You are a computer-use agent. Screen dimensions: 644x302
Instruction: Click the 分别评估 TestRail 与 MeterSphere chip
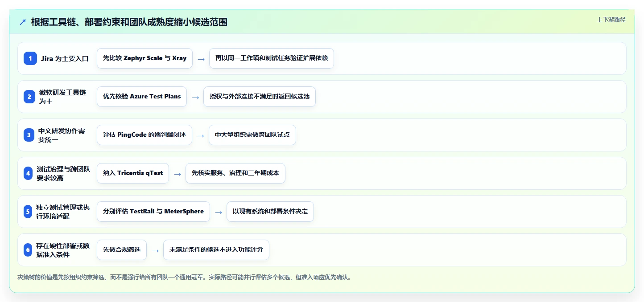point(153,212)
